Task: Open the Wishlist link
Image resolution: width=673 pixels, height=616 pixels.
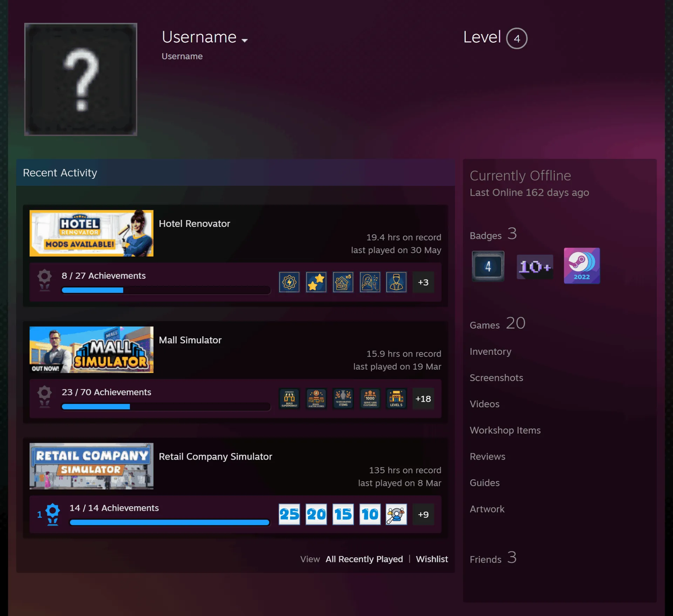Action: coord(432,559)
